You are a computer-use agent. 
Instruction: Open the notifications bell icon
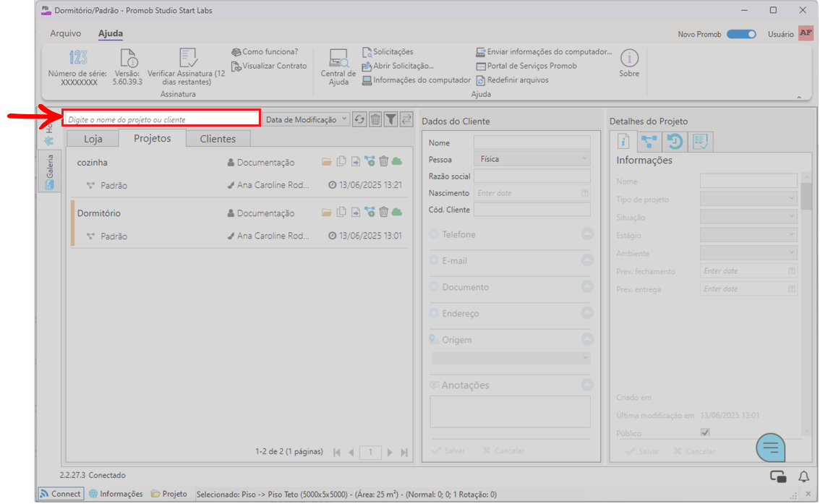tap(804, 477)
